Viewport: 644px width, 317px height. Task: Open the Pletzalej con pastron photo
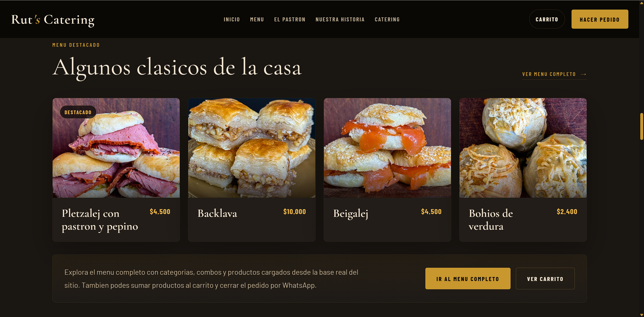click(116, 148)
